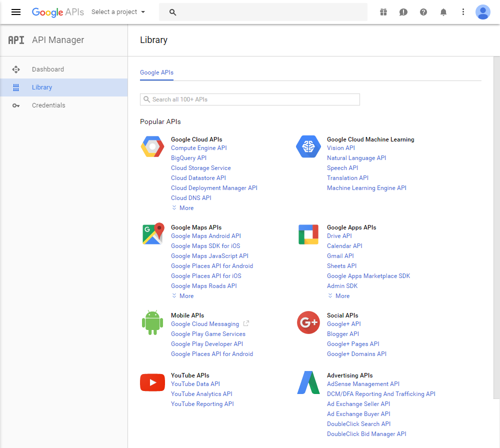Open the Select a project dropdown
500x448 pixels.
(x=118, y=12)
